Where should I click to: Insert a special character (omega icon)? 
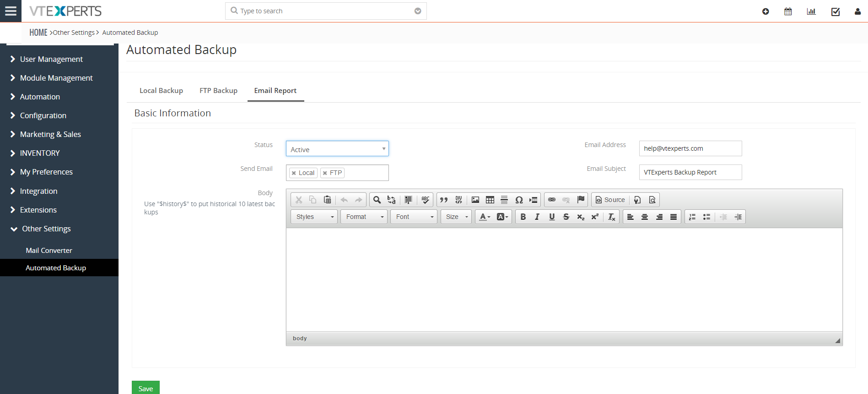coord(519,200)
